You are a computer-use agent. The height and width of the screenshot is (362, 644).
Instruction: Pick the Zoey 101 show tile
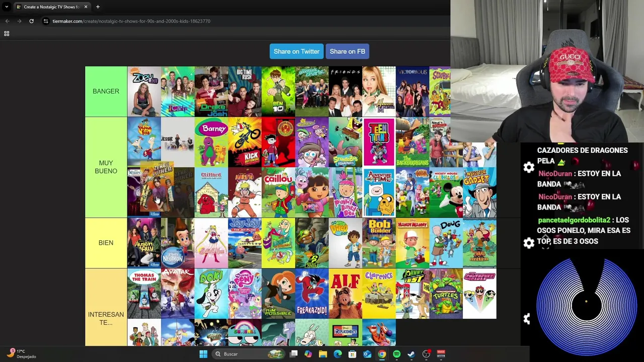(x=144, y=92)
